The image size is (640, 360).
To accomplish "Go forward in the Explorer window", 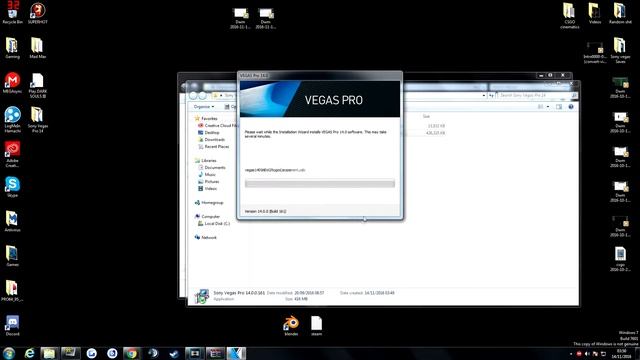I will tap(202, 96).
